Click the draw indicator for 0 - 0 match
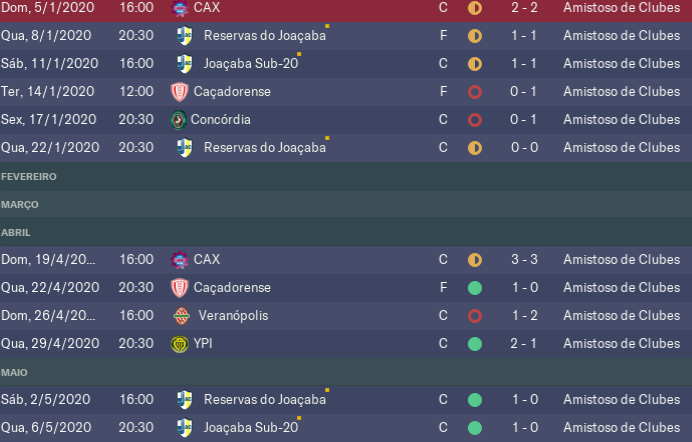Image resolution: width=692 pixels, height=442 pixels. click(475, 148)
